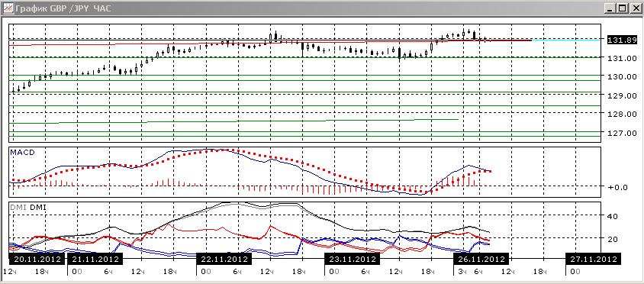Click the first '12ч' label under 20.11.2012
The image size is (644, 284).
[9, 272]
